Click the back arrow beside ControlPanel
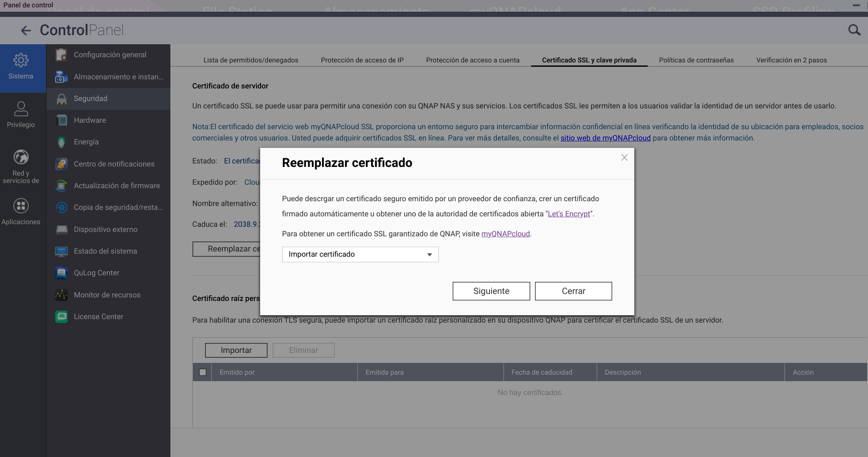 click(26, 30)
